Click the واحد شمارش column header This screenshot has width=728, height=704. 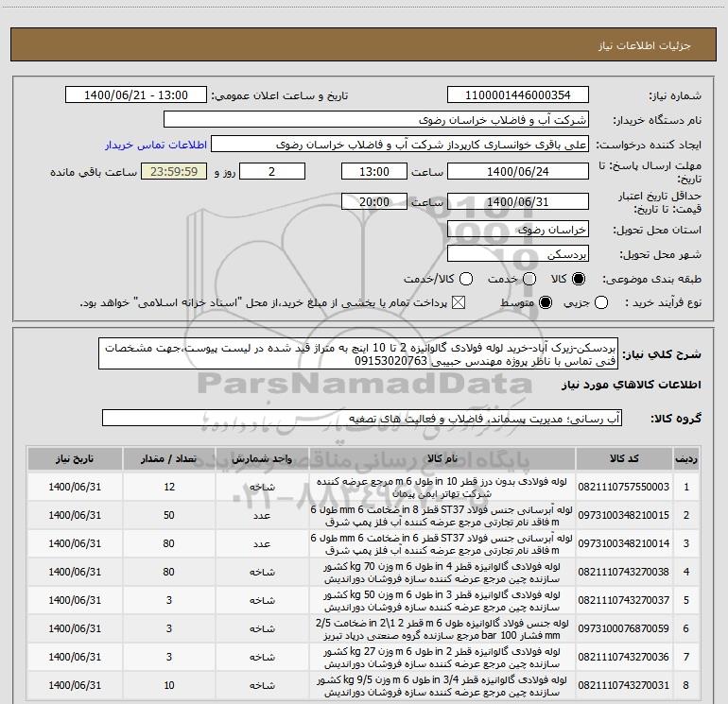(262, 458)
